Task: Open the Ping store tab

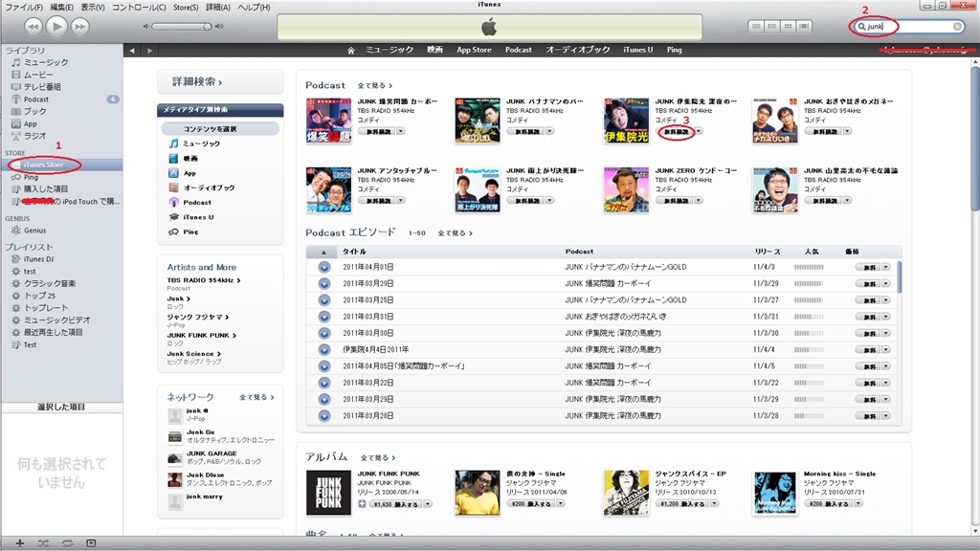Action: 675,50
